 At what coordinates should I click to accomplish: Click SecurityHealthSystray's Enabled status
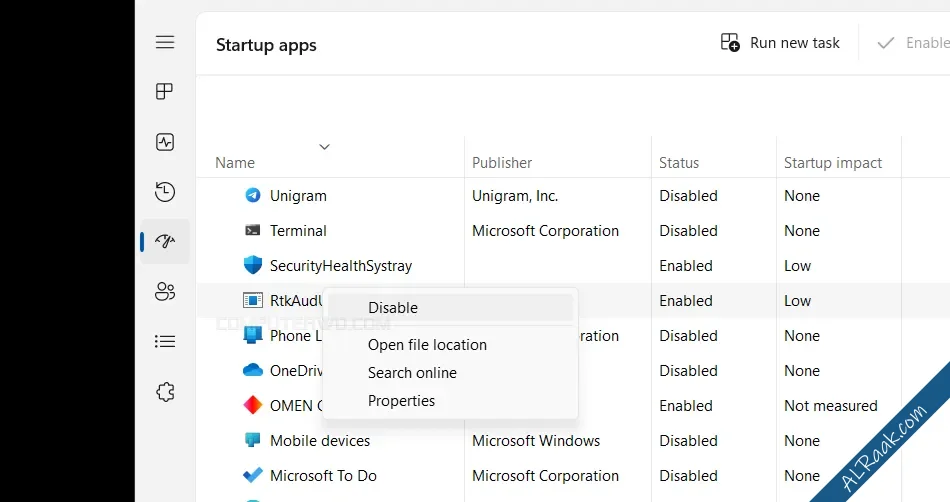686,266
